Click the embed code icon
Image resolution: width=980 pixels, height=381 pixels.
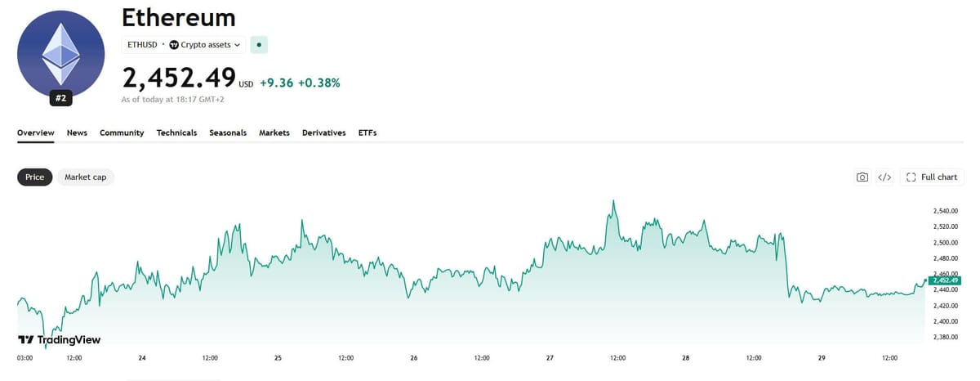[x=884, y=177]
